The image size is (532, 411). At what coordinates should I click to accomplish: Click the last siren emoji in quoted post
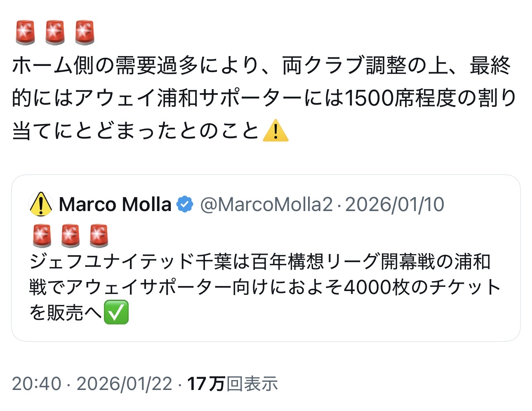tap(99, 235)
